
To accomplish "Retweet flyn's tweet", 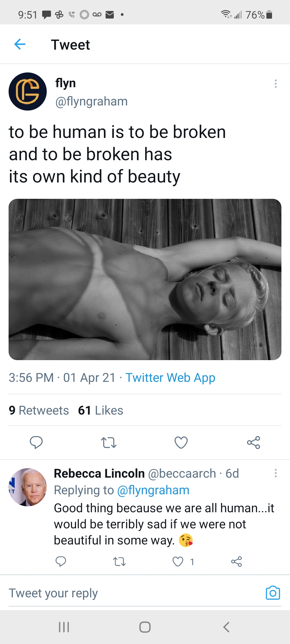I will pos(108,442).
